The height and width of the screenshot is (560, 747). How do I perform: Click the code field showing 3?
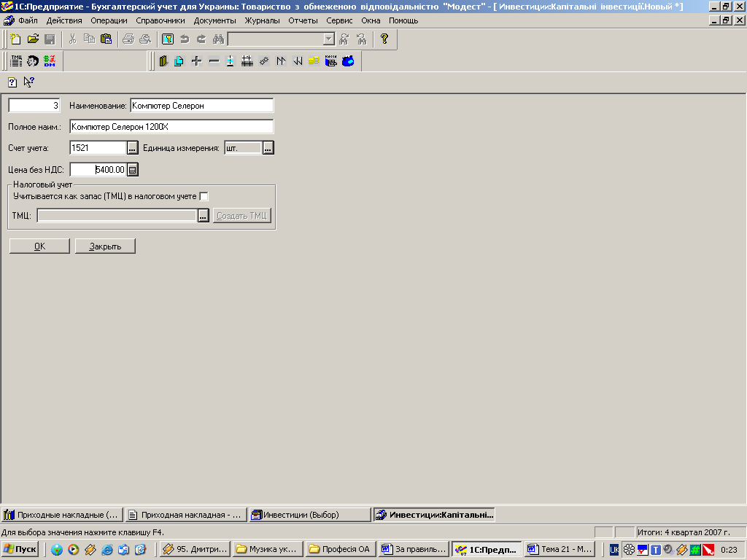[x=34, y=106]
